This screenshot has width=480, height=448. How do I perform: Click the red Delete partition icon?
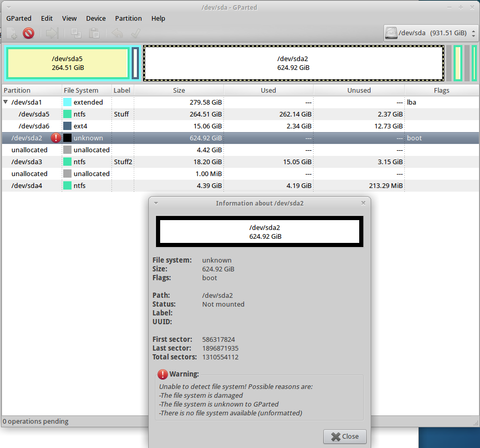click(29, 33)
